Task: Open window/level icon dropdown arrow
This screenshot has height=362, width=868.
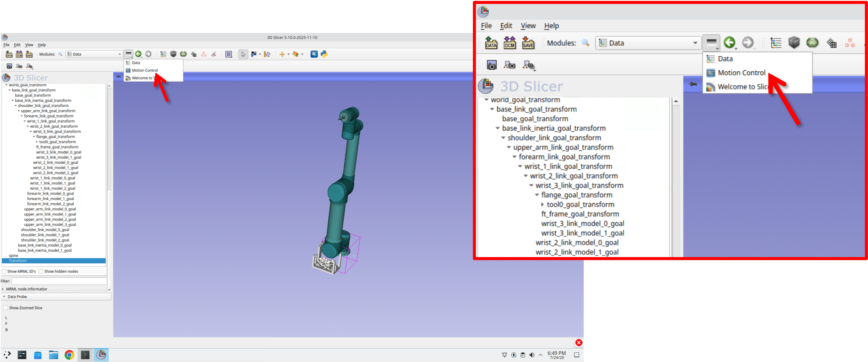Action: tap(260, 54)
